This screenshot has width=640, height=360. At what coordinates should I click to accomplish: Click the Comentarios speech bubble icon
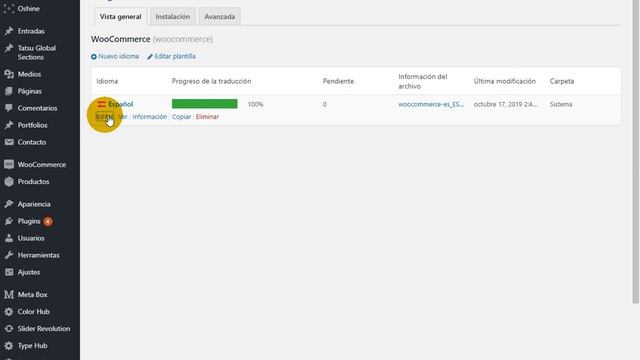coord(9,108)
